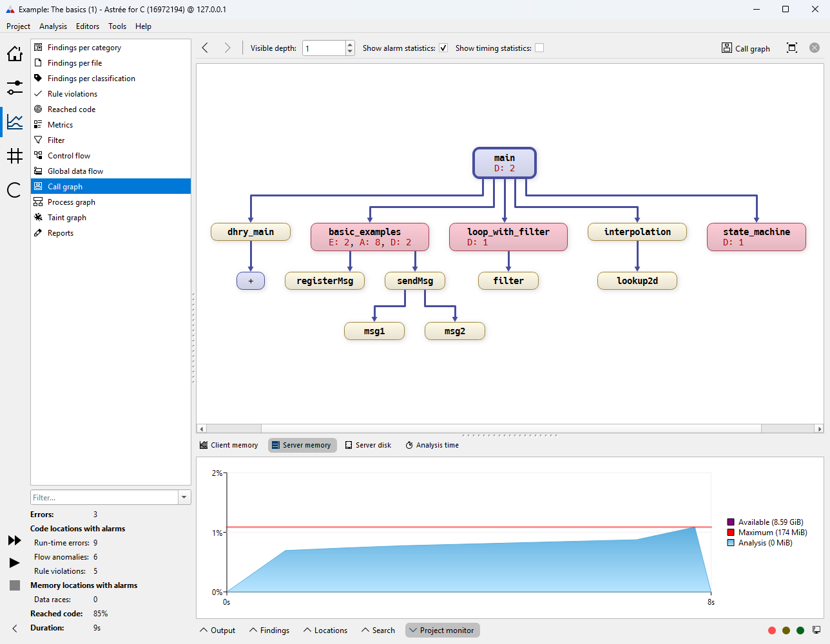Open the Findings panel at the bottom
830x644 pixels.
pos(269,630)
